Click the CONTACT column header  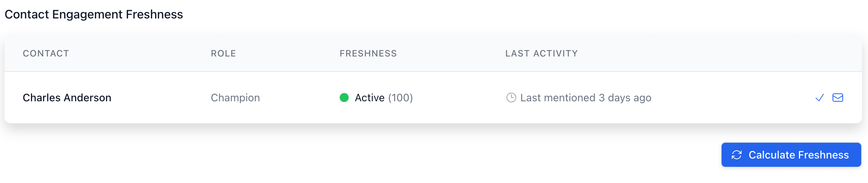coord(46,53)
